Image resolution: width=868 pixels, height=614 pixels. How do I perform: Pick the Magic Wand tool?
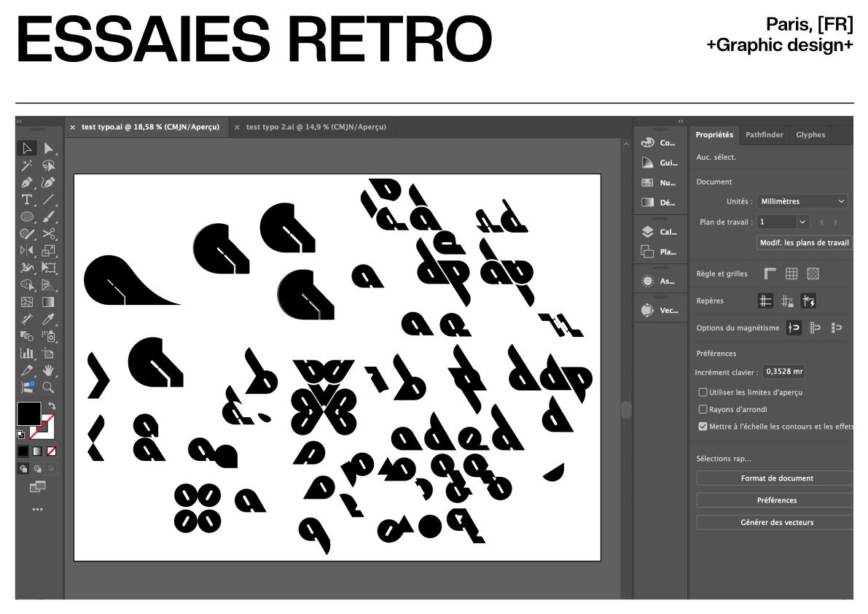(27, 166)
